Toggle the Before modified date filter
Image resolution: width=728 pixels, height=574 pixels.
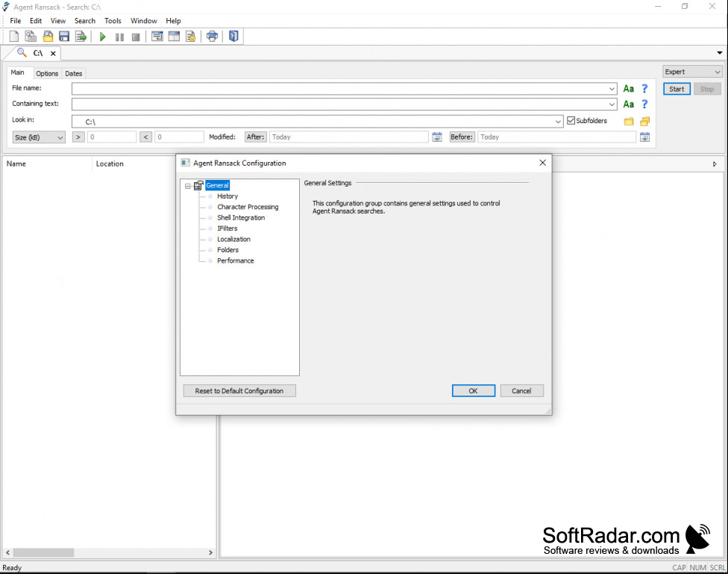462,137
